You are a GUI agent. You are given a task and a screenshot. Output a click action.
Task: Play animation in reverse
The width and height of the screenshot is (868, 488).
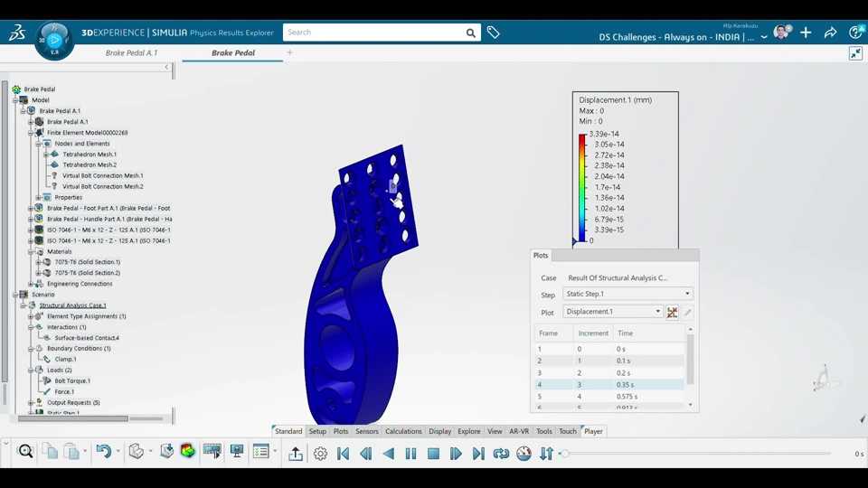[x=389, y=454]
